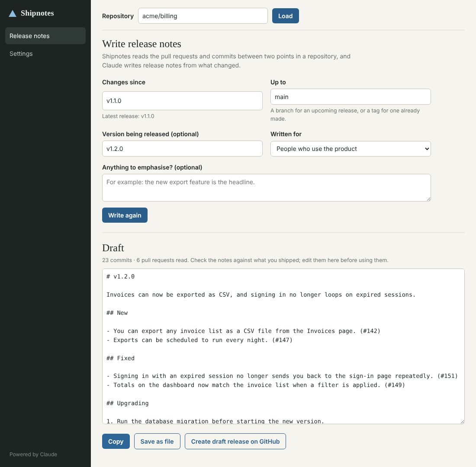Open the Written for dropdown
The height and width of the screenshot is (467, 476).
pyautogui.click(x=351, y=149)
